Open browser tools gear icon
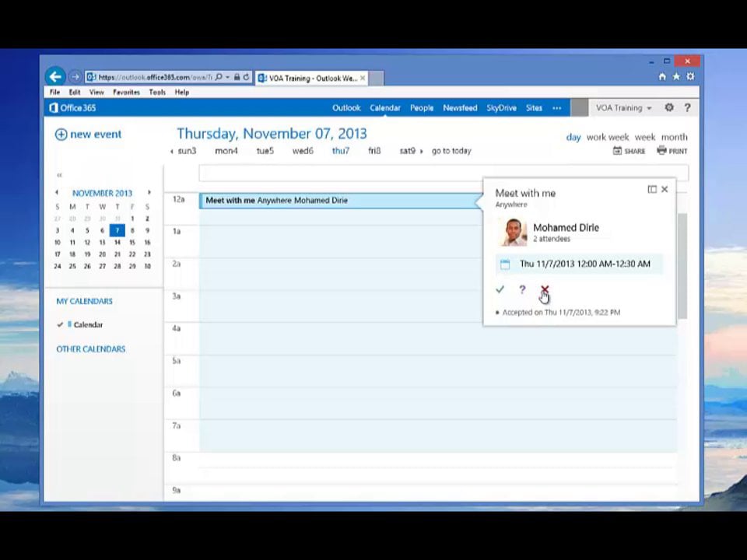The image size is (747, 560). tap(690, 77)
